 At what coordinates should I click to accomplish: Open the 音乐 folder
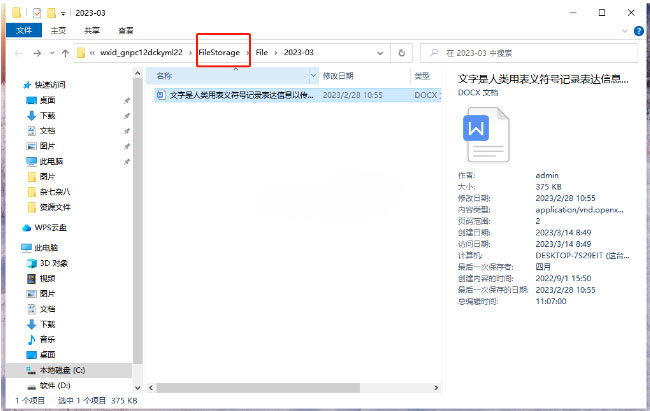tap(47, 339)
